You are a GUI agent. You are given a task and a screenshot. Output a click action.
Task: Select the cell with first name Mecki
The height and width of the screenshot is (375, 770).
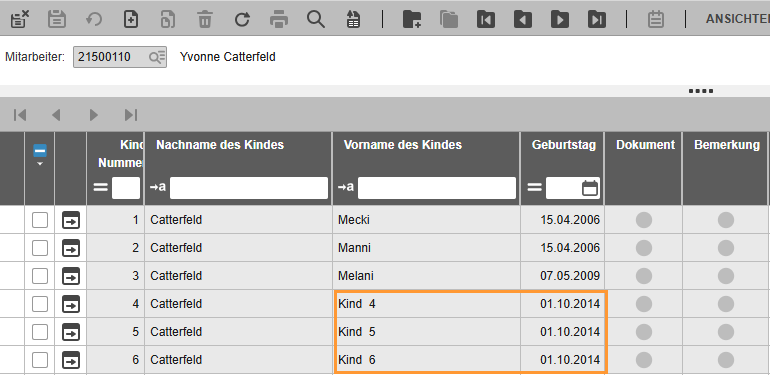pyautogui.click(x=426, y=220)
